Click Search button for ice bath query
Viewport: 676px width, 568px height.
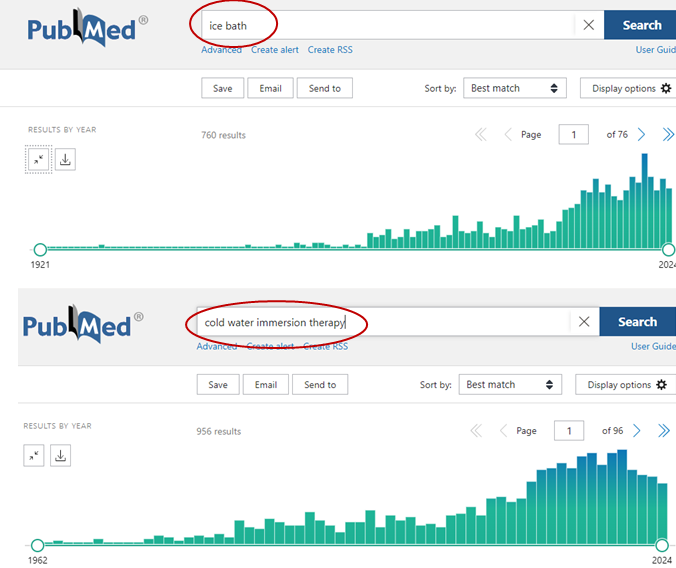click(x=640, y=25)
